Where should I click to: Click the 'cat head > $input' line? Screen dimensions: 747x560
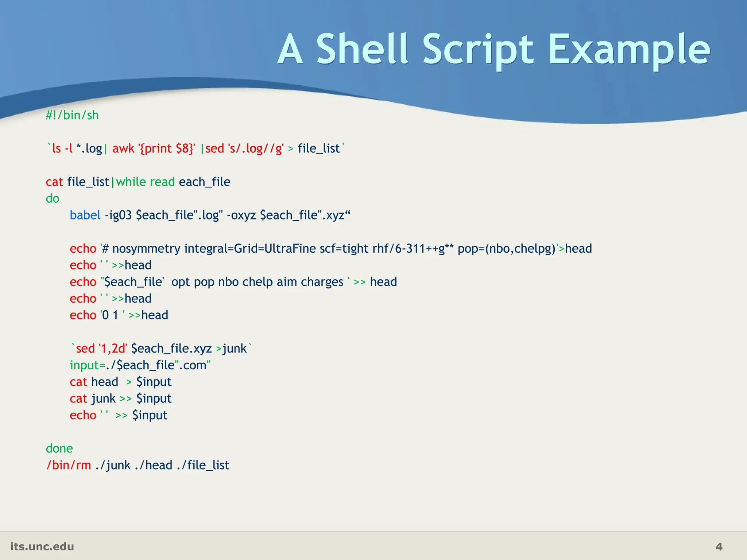pyautogui.click(x=120, y=382)
